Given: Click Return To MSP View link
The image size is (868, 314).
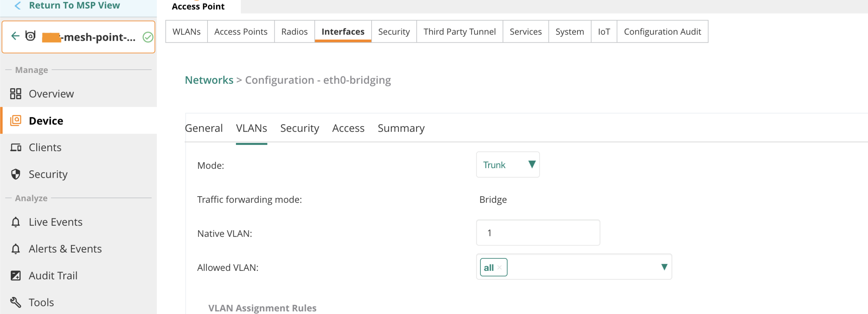Looking at the screenshot, I should pos(74,5).
